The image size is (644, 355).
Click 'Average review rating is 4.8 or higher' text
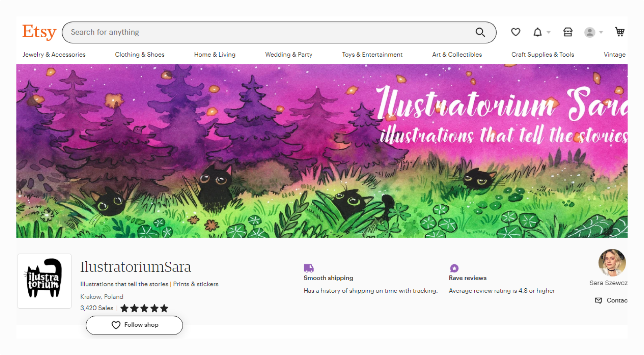pyautogui.click(x=502, y=291)
